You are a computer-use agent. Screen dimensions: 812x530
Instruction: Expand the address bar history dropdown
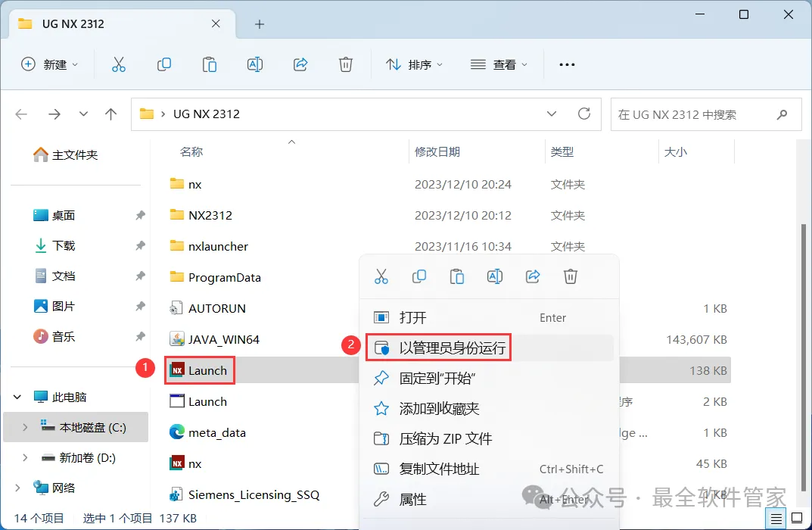(x=552, y=114)
